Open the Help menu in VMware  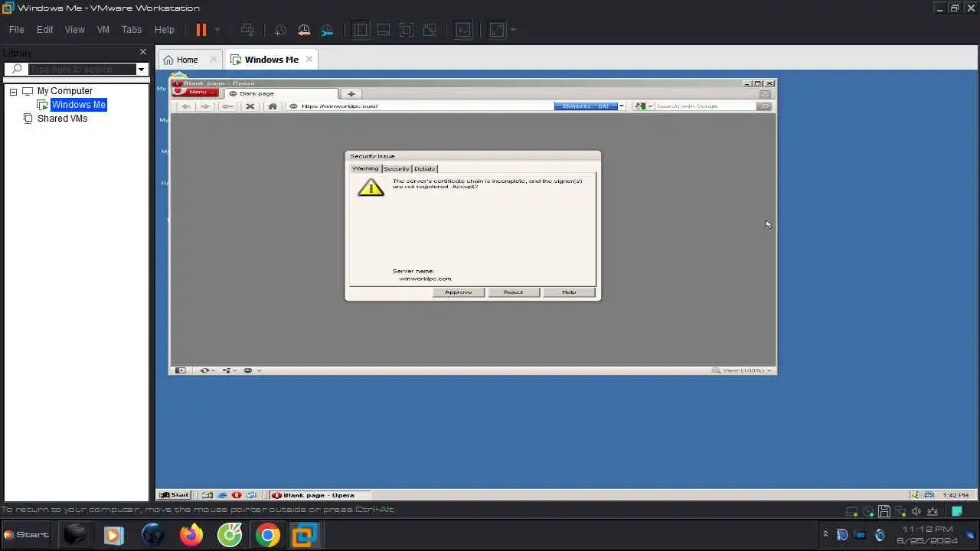pos(165,30)
